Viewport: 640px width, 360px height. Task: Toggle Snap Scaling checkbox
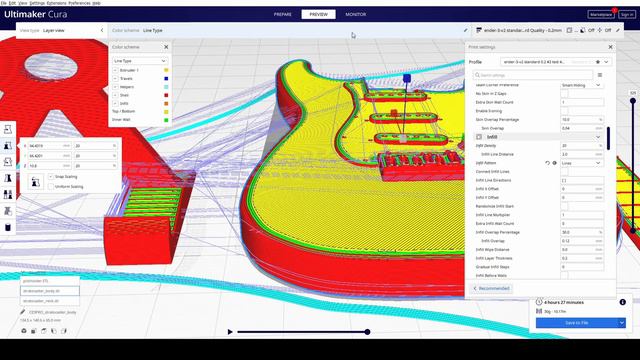pyautogui.click(x=51, y=177)
